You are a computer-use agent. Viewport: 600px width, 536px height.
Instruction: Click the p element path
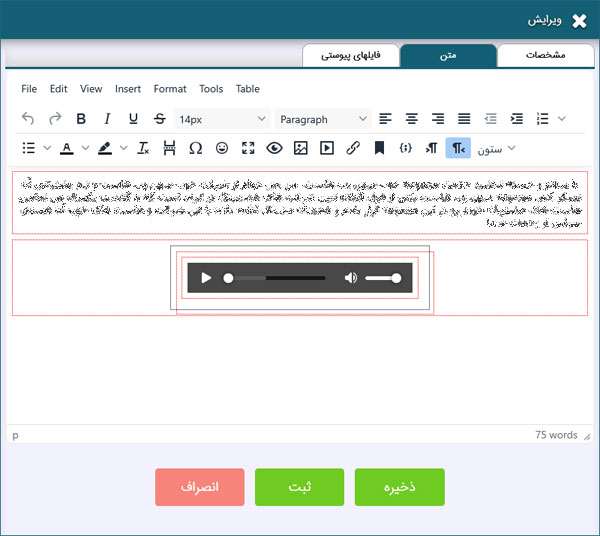pos(15,435)
